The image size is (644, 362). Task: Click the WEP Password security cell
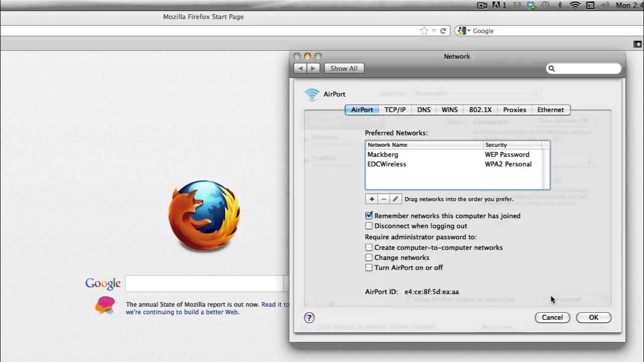[x=507, y=154]
